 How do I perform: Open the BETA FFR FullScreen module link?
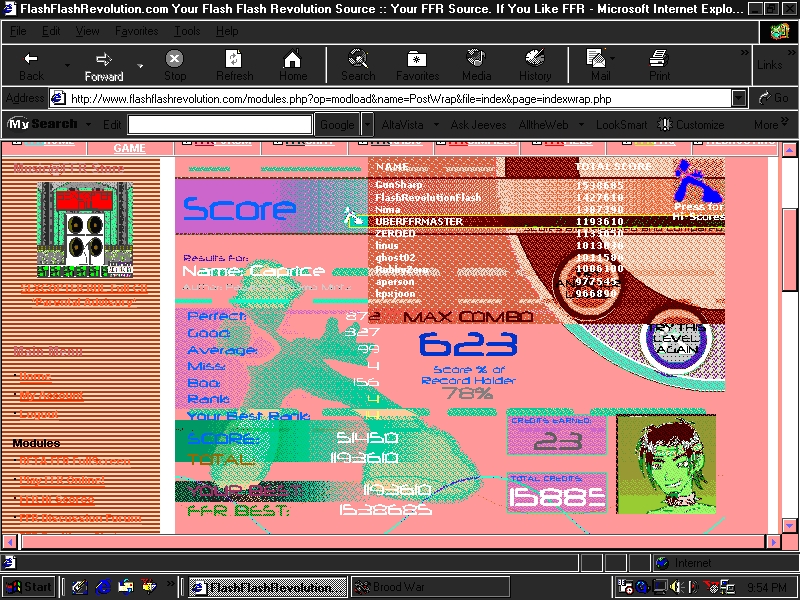tap(74, 461)
